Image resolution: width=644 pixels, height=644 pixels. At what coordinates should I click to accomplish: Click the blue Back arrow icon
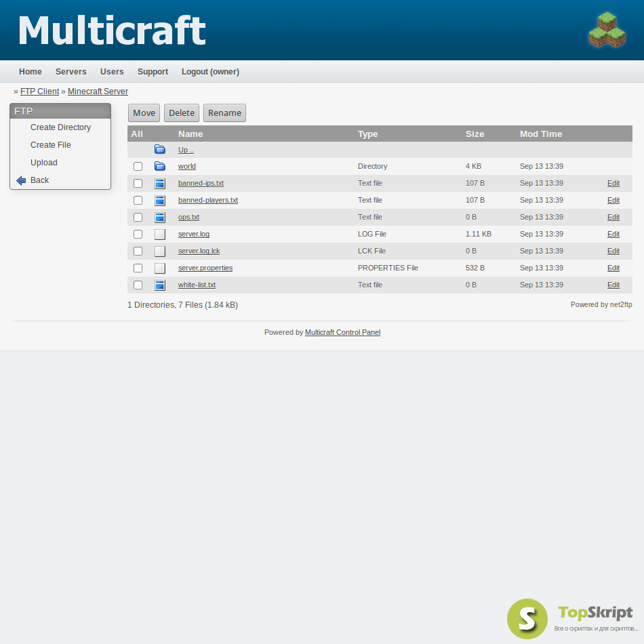click(21, 180)
